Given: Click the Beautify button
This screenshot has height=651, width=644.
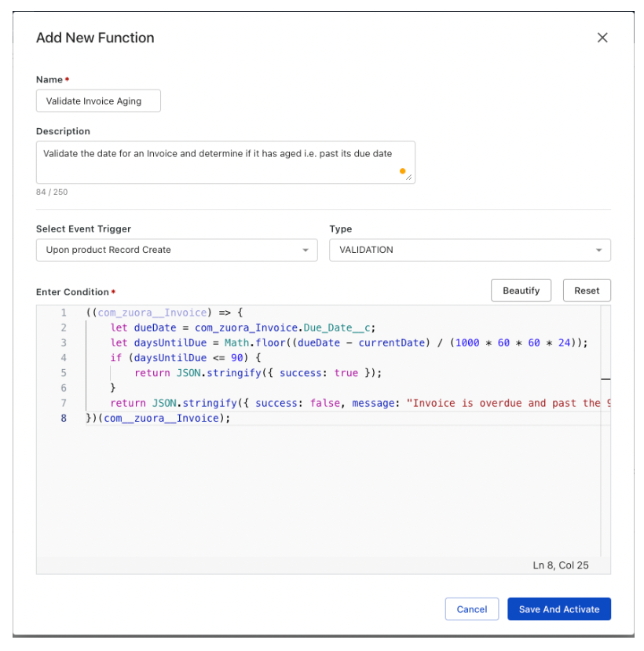Looking at the screenshot, I should pyautogui.click(x=521, y=290).
